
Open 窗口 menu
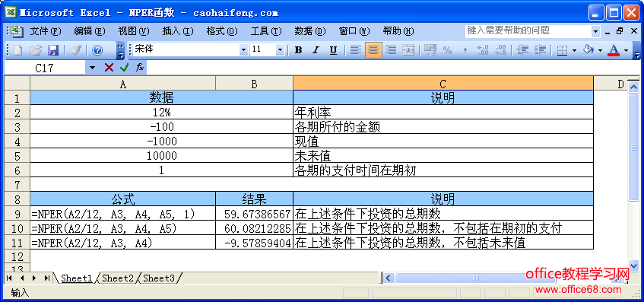click(x=354, y=31)
